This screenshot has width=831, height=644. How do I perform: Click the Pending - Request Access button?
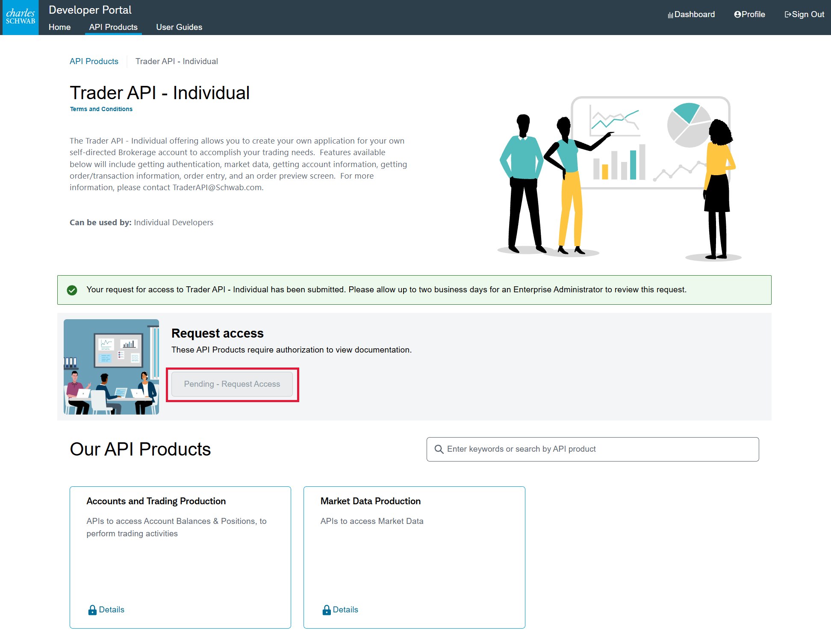(x=232, y=384)
